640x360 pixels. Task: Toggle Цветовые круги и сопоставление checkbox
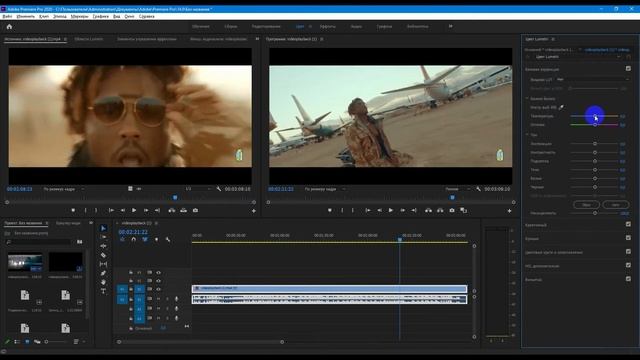click(x=628, y=251)
